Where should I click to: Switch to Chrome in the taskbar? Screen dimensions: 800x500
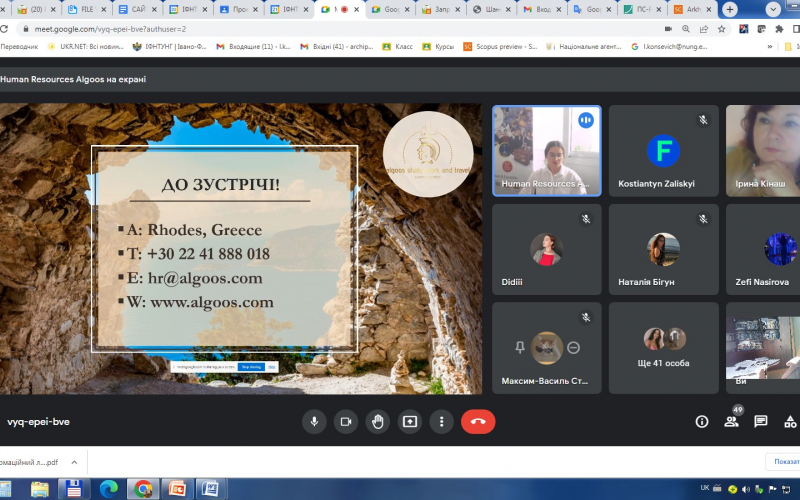tap(143, 489)
